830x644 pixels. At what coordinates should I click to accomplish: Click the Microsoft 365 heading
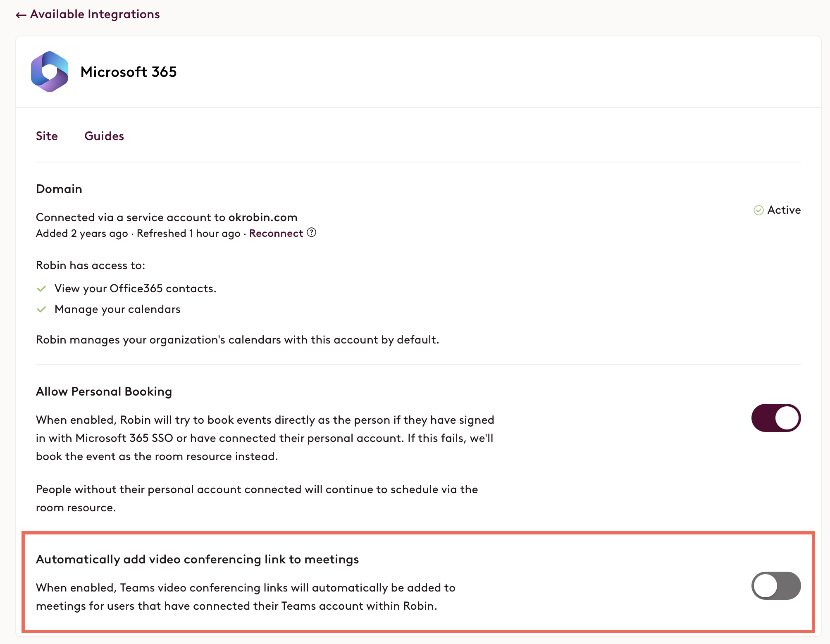coord(129,72)
